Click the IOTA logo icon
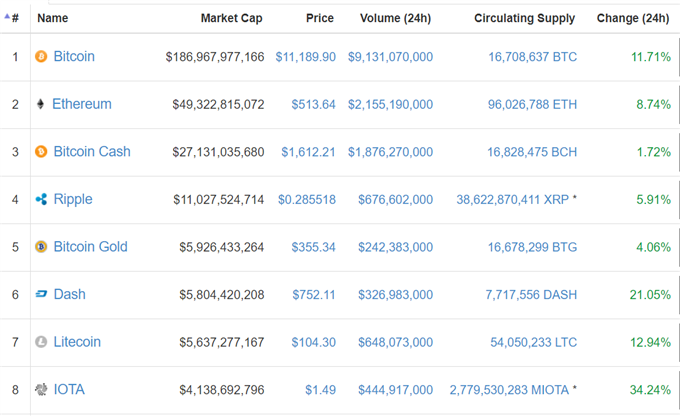Viewport: 680px width, 416px height. [x=41, y=390]
